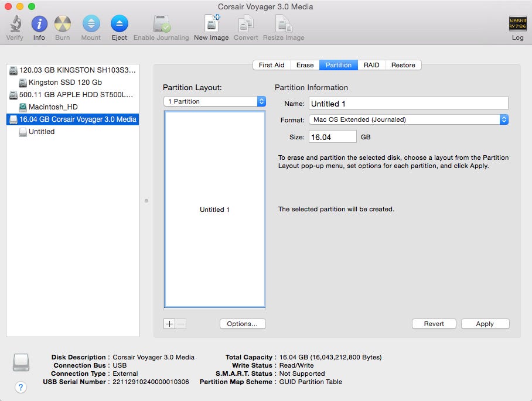This screenshot has width=532, height=401.
Task: Click the Resize Image icon
Action: click(x=284, y=24)
